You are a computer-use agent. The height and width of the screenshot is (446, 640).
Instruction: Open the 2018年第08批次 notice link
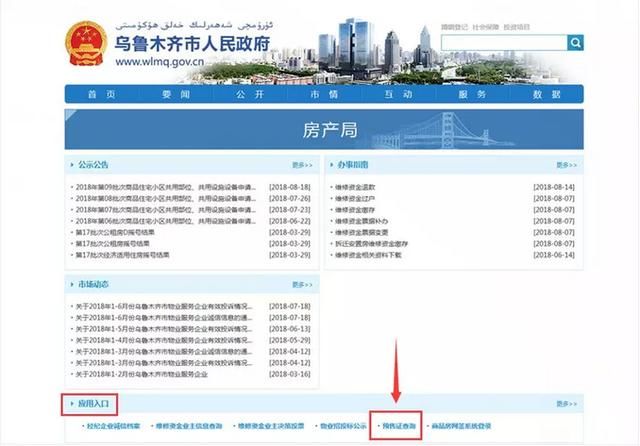click(166, 199)
